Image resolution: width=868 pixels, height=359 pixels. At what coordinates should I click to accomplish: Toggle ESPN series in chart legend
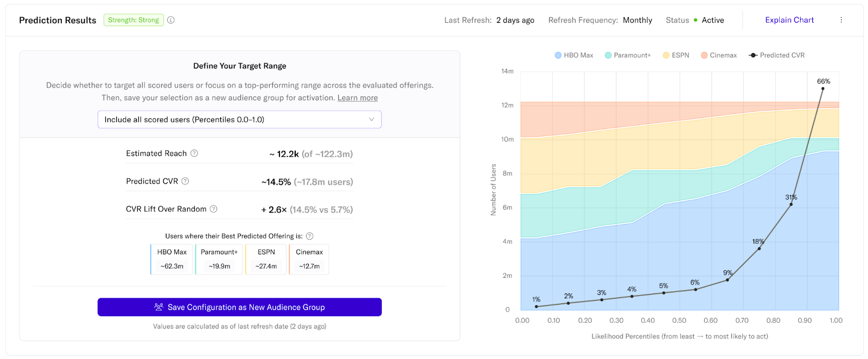click(675, 55)
